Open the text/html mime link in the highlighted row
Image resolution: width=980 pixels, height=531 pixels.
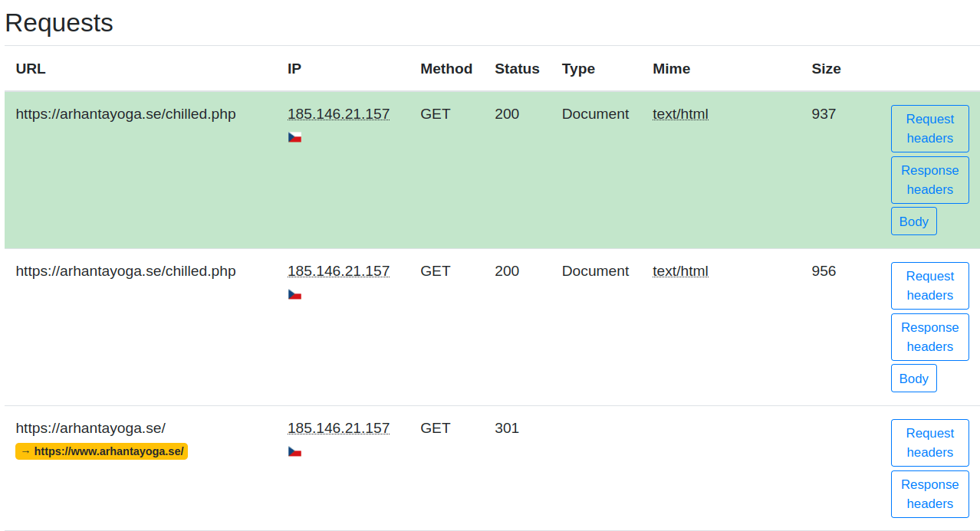click(680, 113)
